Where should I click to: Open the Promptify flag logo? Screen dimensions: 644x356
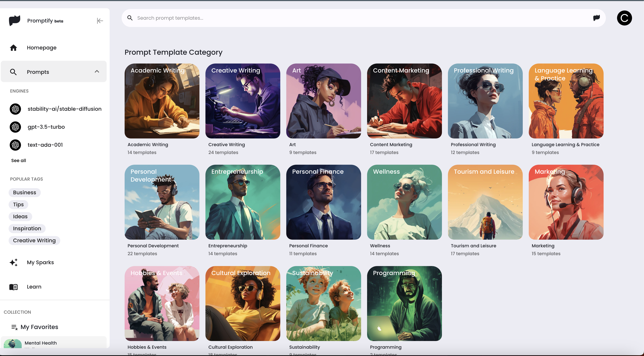[x=15, y=21]
